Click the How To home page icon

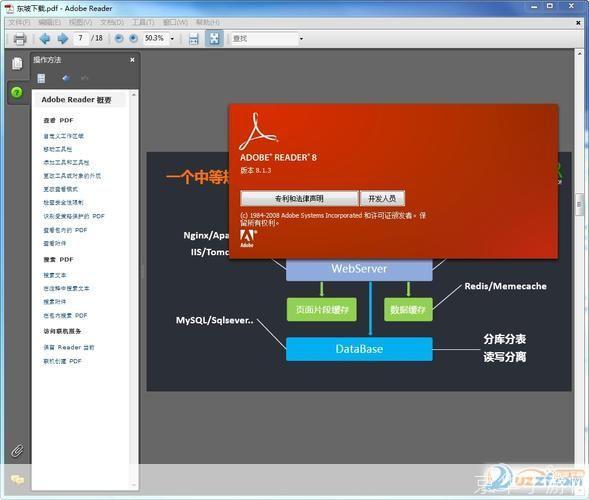[41, 78]
